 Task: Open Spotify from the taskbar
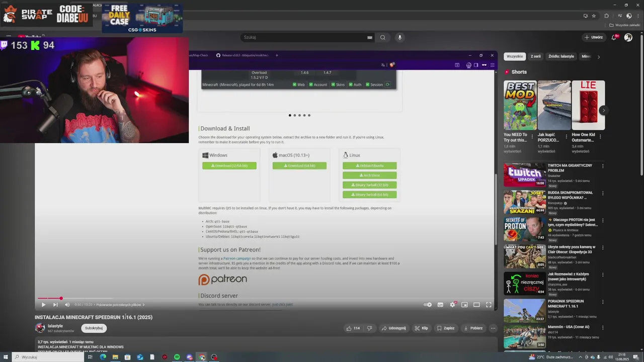click(177, 357)
